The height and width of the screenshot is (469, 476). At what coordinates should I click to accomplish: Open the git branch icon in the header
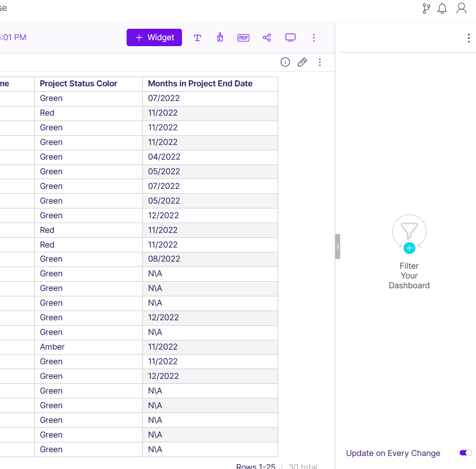point(426,9)
